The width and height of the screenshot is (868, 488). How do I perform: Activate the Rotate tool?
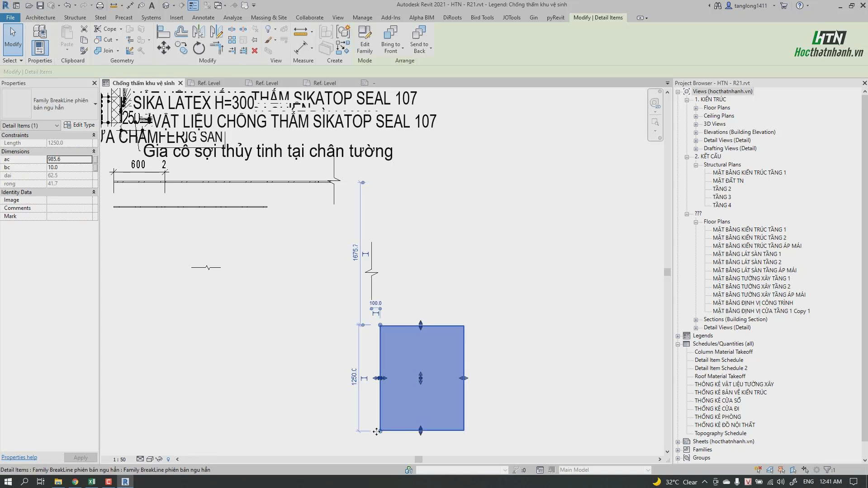pyautogui.click(x=199, y=48)
